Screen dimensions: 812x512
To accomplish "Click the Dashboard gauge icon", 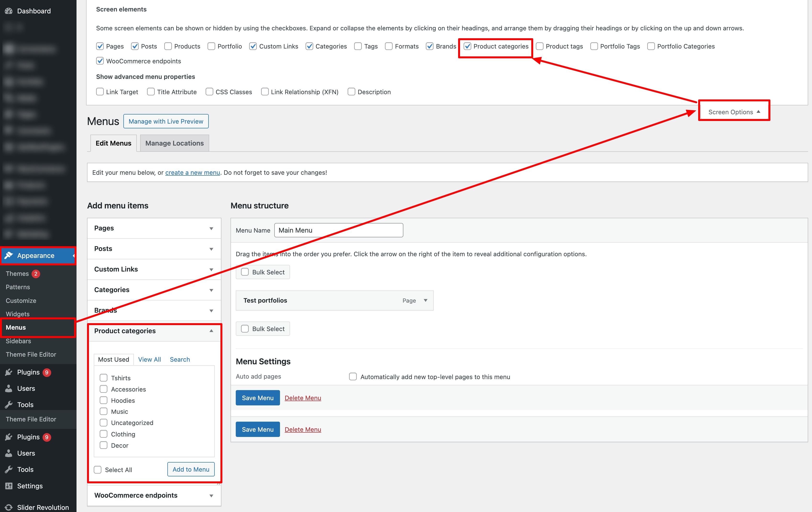I will [9, 11].
